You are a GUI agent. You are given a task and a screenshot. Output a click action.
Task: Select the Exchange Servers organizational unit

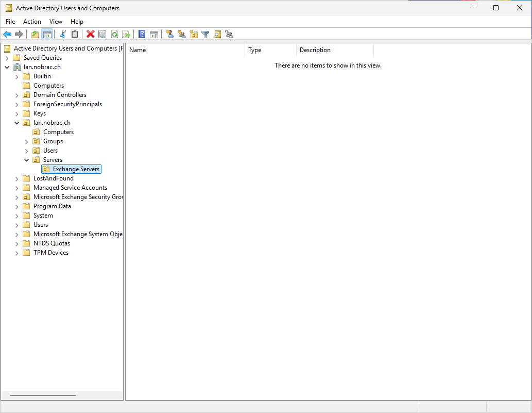[76, 169]
